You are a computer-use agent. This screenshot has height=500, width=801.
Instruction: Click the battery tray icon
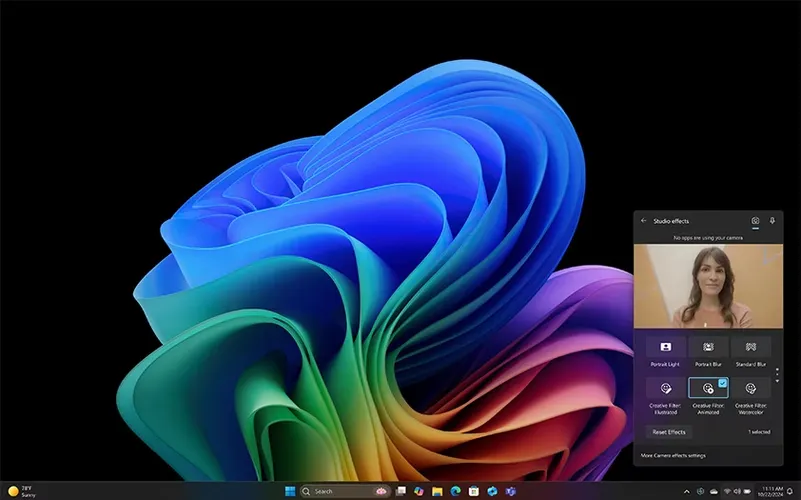[747, 492]
